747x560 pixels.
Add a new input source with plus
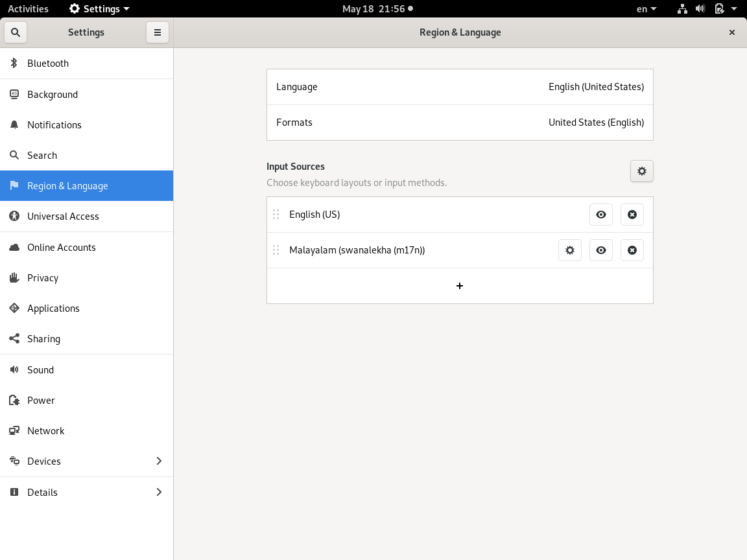[x=459, y=286]
